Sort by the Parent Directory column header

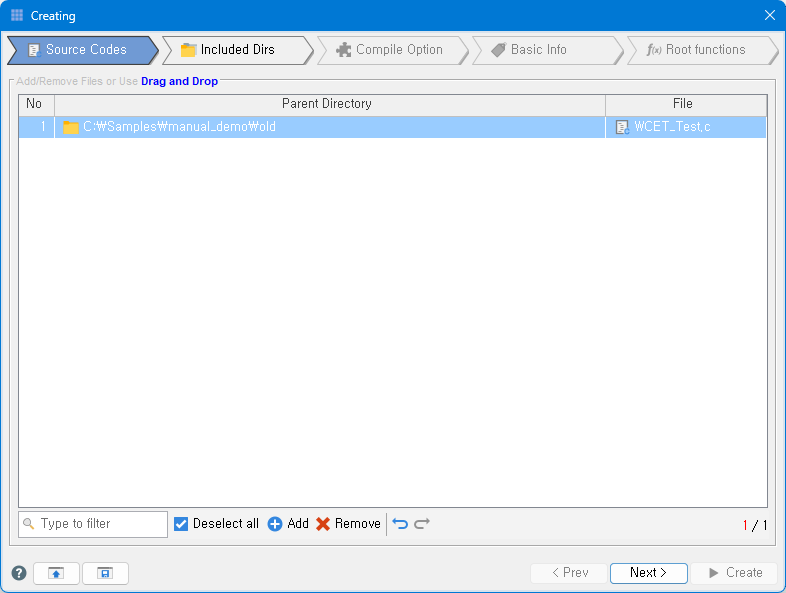pos(329,104)
